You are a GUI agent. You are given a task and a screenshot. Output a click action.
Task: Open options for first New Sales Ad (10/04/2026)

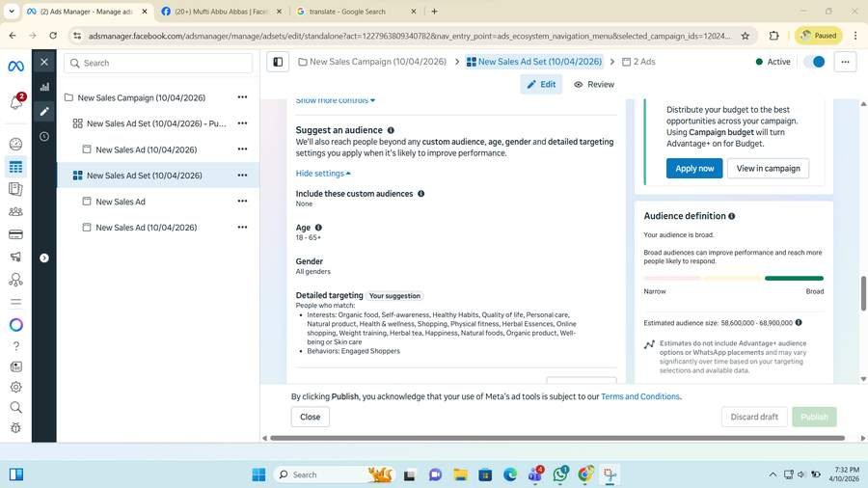242,149
